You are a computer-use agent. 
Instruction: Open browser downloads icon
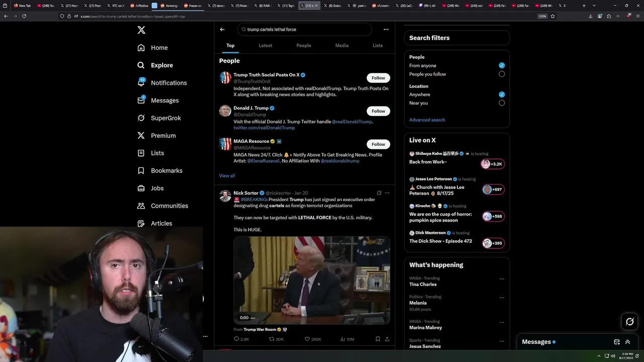[x=590, y=16]
